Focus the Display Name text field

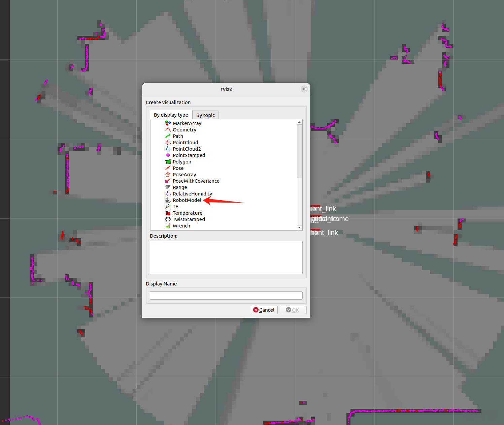click(226, 296)
